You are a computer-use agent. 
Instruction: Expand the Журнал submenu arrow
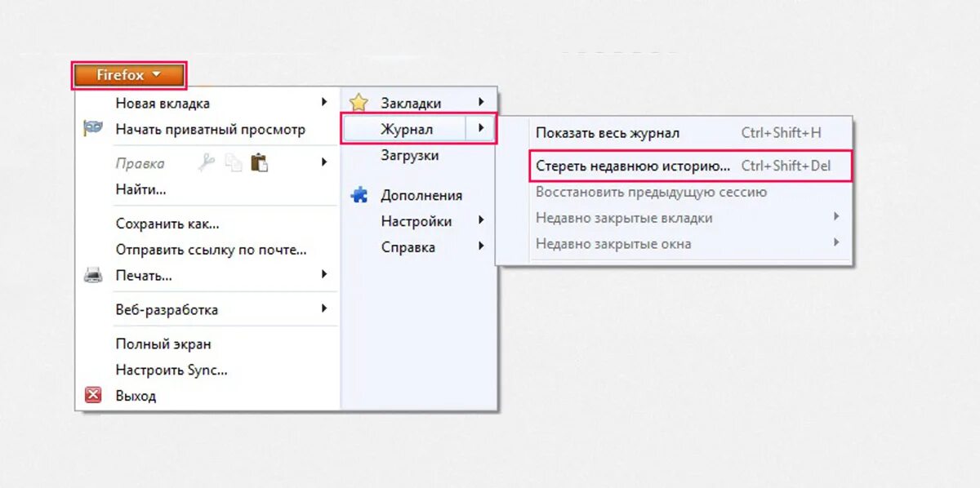[x=481, y=128]
